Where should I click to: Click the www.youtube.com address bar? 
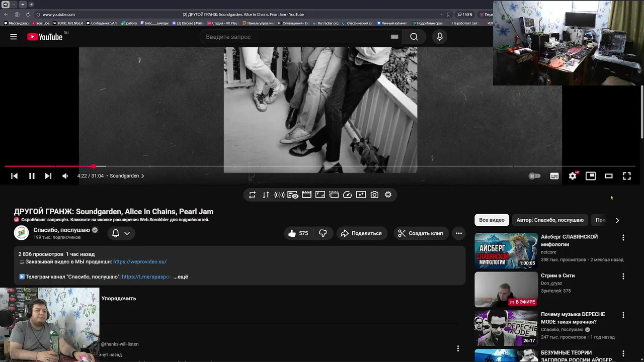point(58,15)
